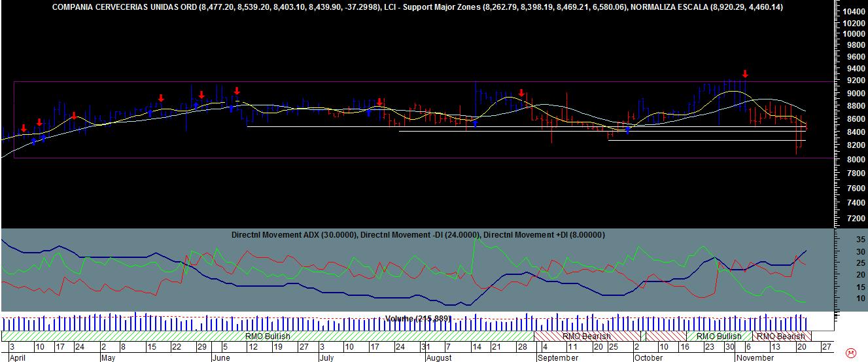Select the RMO Bearish ribbon in November
The height and width of the screenshot is (362, 868).
coord(781,336)
